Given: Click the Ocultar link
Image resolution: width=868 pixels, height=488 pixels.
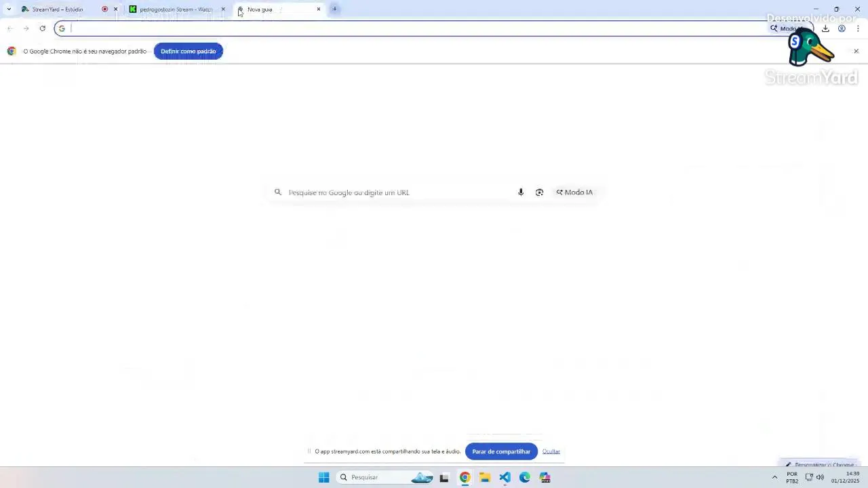Looking at the screenshot, I should (x=551, y=451).
